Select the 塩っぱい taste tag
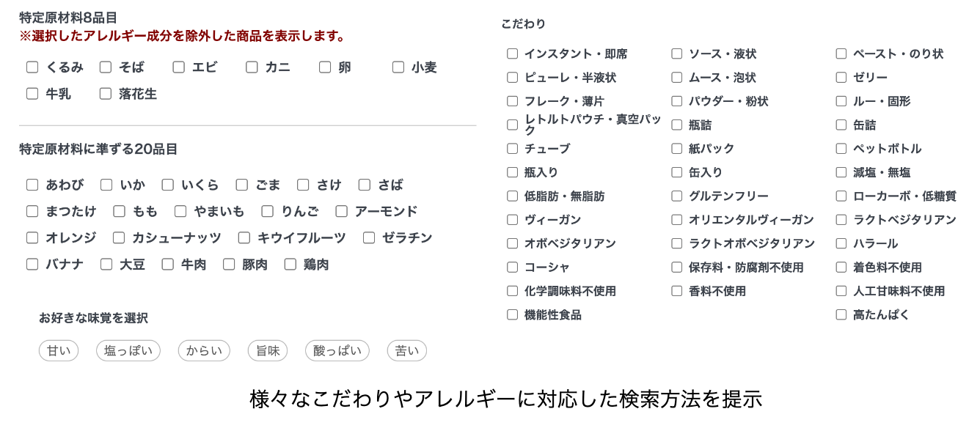The height and width of the screenshot is (428, 980). coord(128,351)
